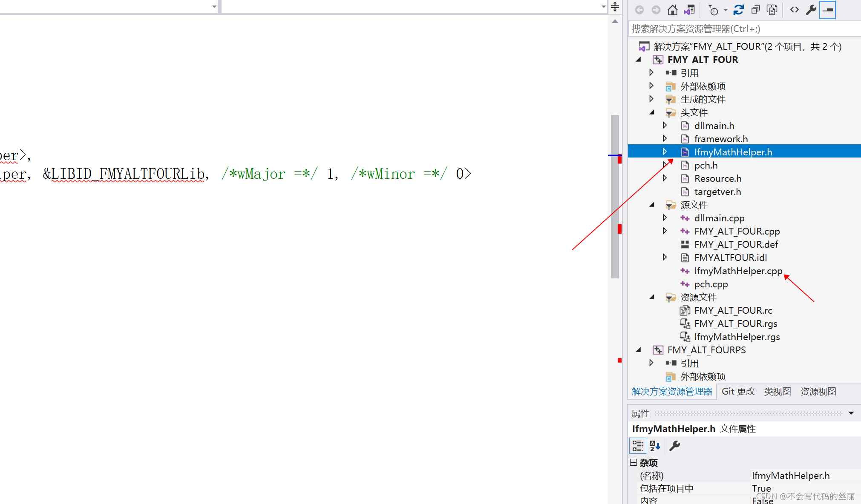Switch to the Git 更改 tab
The width and height of the screenshot is (861, 504).
(738, 392)
